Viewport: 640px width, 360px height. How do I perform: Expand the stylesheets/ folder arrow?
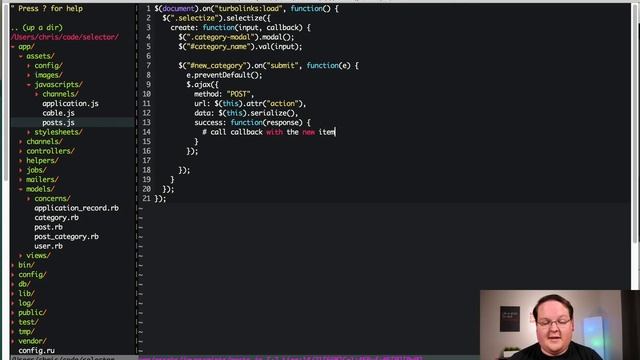(x=29, y=132)
